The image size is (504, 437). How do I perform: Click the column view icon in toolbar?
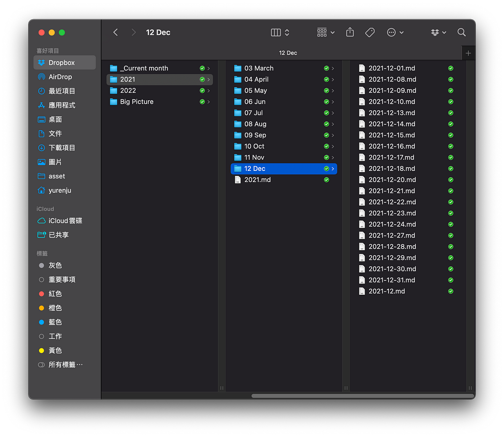276,32
